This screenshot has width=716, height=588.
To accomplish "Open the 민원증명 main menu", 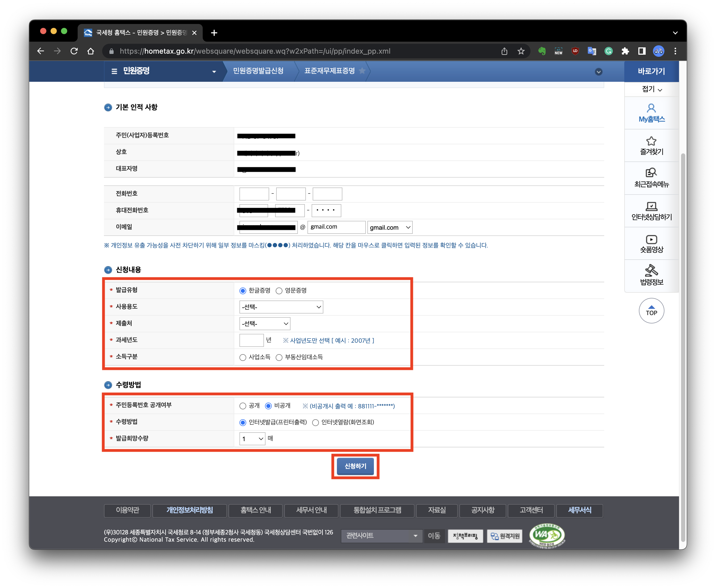I will pyautogui.click(x=164, y=71).
